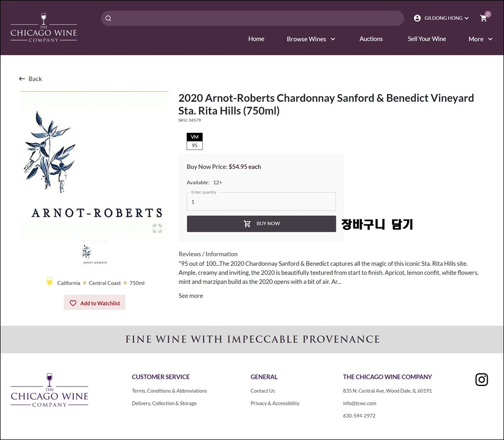Click the California region tag
This screenshot has height=440, width=504.
pyautogui.click(x=68, y=283)
